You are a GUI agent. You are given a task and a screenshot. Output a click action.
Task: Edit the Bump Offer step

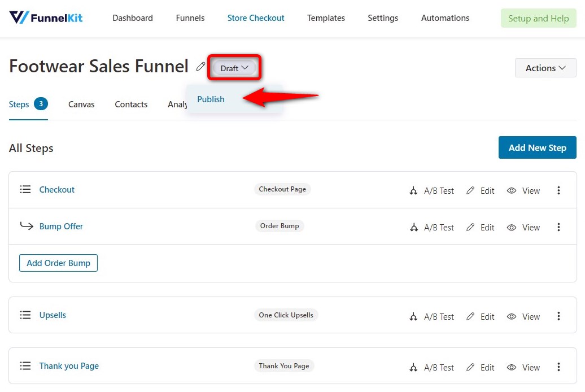[x=480, y=228]
